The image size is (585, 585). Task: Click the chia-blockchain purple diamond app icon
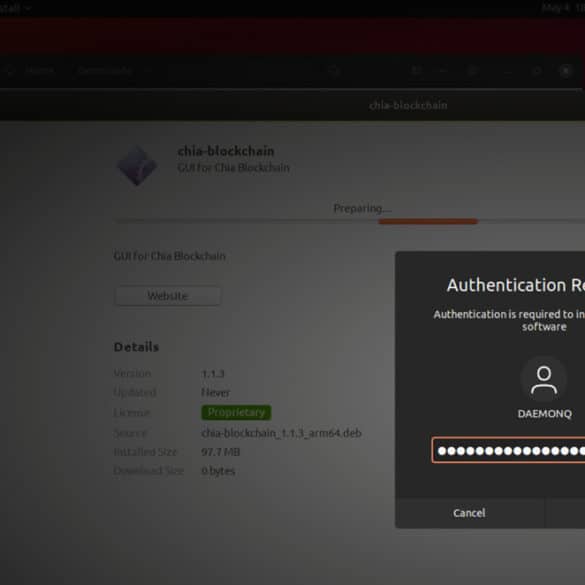click(x=137, y=166)
